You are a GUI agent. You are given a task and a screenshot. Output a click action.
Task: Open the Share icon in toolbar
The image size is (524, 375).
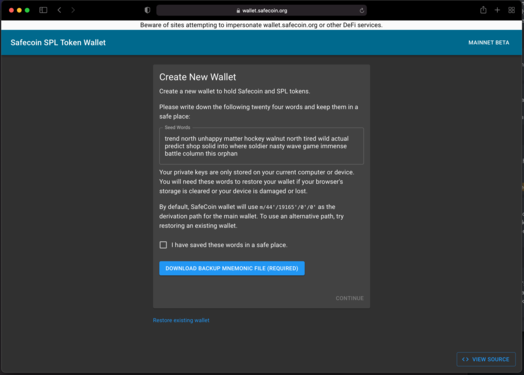[483, 10]
